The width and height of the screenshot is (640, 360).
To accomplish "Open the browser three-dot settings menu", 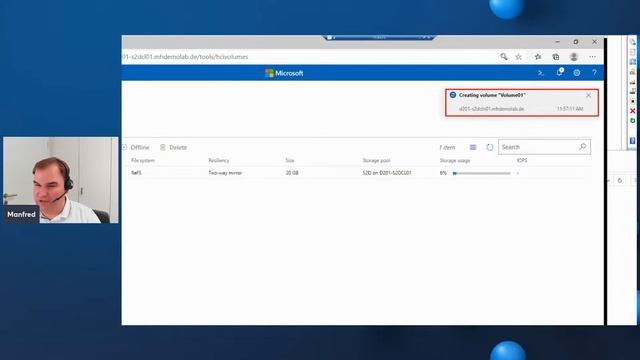I will coord(592,57).
